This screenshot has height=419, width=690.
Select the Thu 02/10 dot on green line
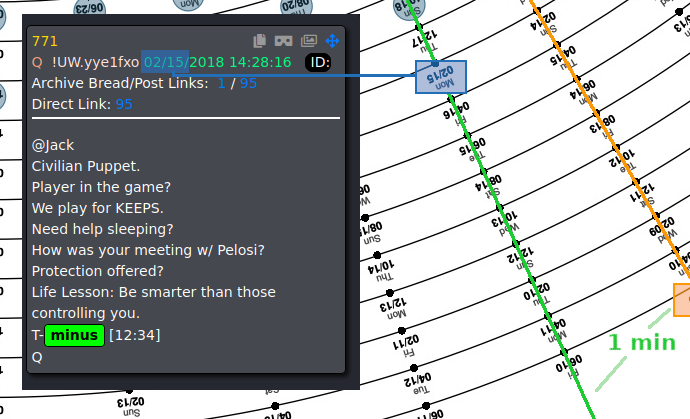pyautogui.click(x=532, y=280)
